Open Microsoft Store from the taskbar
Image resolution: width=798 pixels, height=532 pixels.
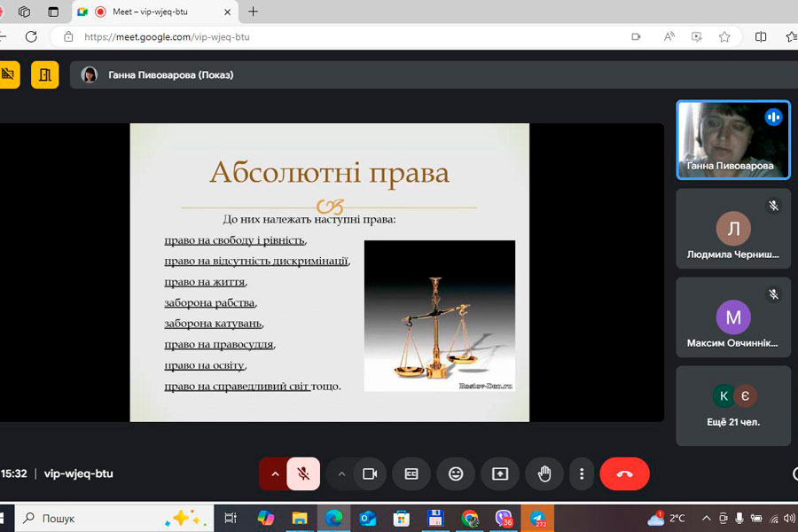coord(402,518)
